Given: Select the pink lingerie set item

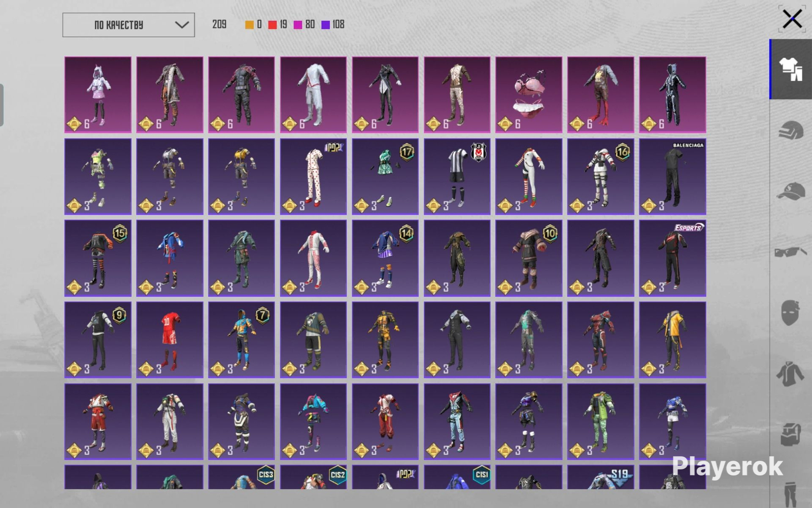Looking at the screenshot, I should 529,94.
